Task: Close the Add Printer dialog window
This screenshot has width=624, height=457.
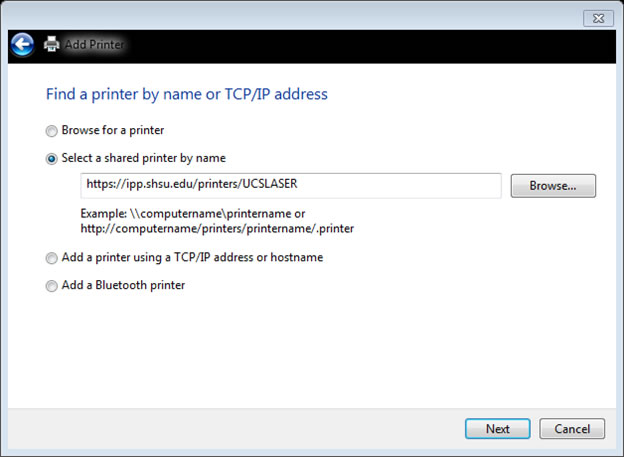Action: click(x=598, y=18)
